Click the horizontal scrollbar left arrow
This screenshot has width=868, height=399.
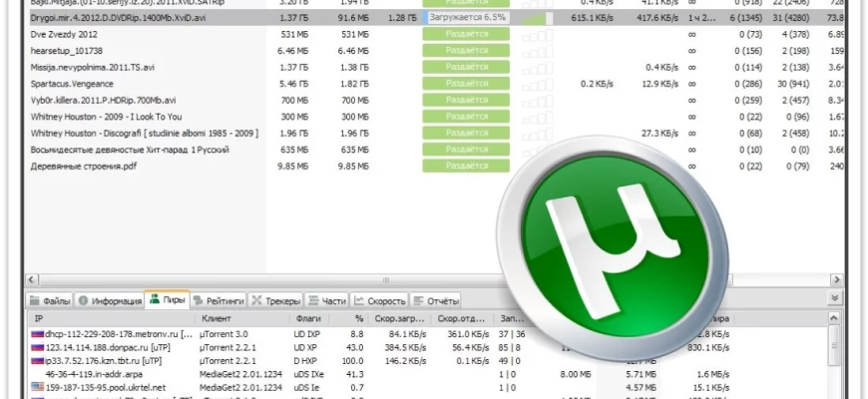click(x=32, y=280)
